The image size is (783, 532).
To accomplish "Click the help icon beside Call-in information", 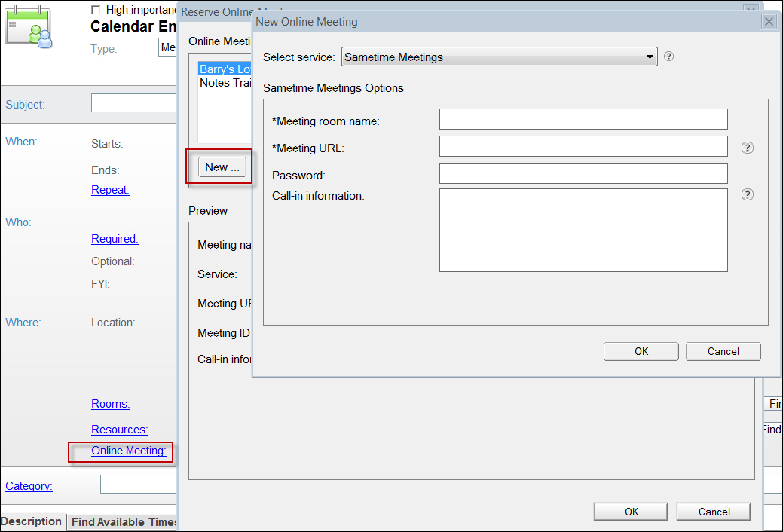I will pyautogui.click(x=747, y=195).
